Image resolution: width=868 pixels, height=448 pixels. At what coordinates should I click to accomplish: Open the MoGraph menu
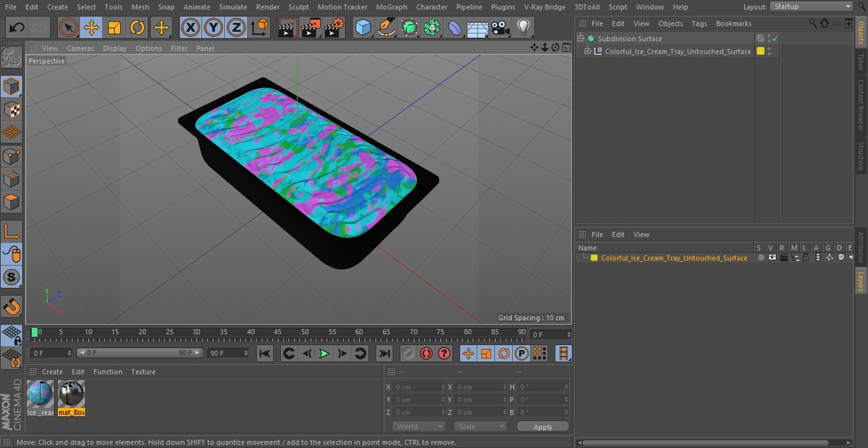tap(391, 7)
